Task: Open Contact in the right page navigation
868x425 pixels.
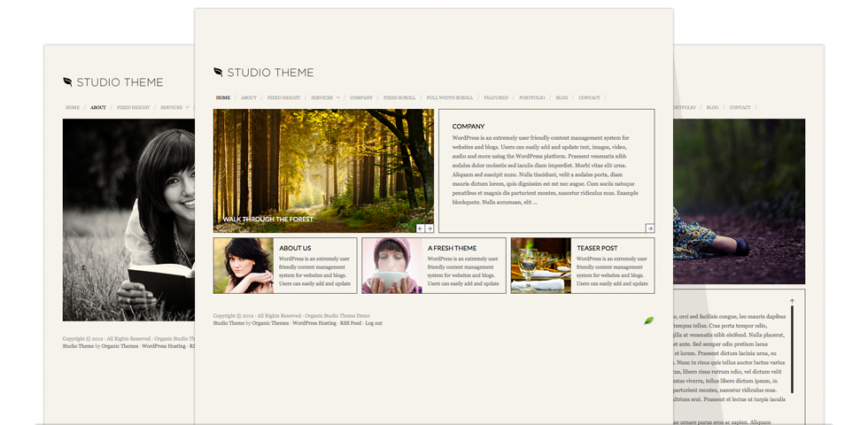Action: 740,108
